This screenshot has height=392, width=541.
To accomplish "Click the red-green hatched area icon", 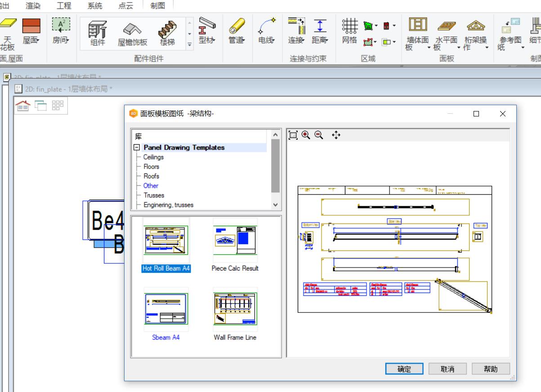I will click(x=368, y=42).
